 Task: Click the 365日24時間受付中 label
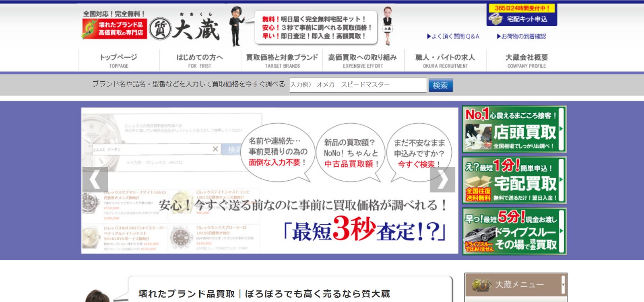point(522,8)
